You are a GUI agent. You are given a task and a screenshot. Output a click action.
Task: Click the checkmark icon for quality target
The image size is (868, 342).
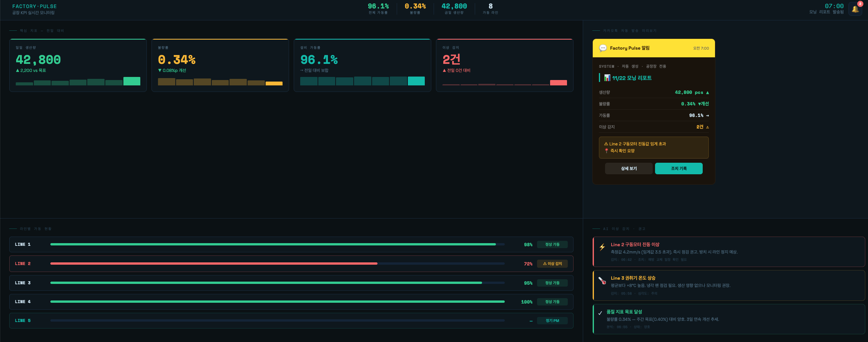[600, 313]
